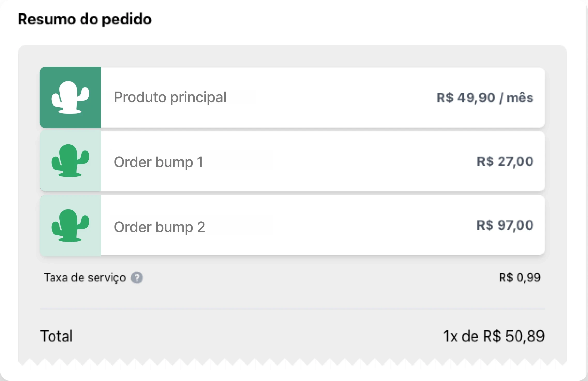This screenshot has width=588, height=381.
Task: Select the Order bump 2 label
Action: [x=159, y=227]
